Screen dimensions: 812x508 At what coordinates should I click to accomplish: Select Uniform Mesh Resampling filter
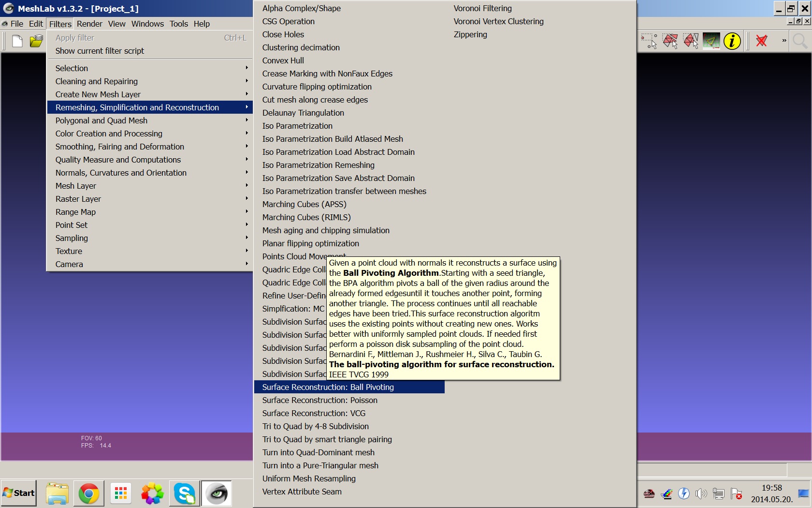pyautogui.click(x=349, y=478)
